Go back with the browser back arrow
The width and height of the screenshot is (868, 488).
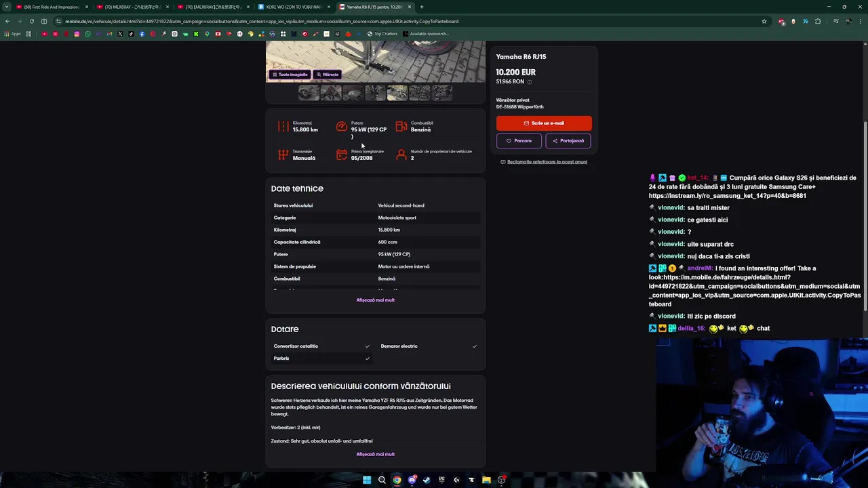pos(7,21)
